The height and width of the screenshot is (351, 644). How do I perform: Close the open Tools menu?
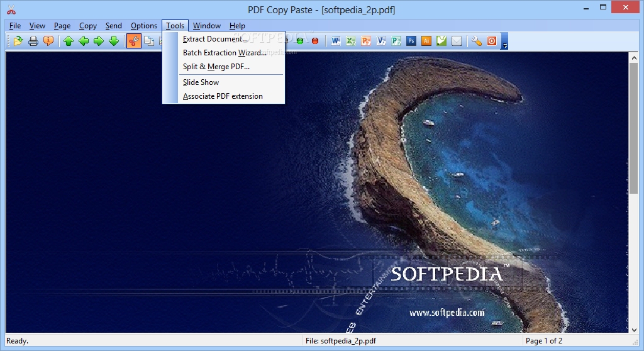tap(175, 26)
